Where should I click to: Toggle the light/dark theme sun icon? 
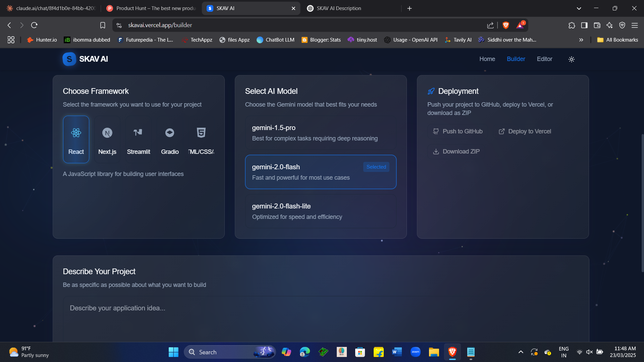pyautogui.click(x=572, y=59)
